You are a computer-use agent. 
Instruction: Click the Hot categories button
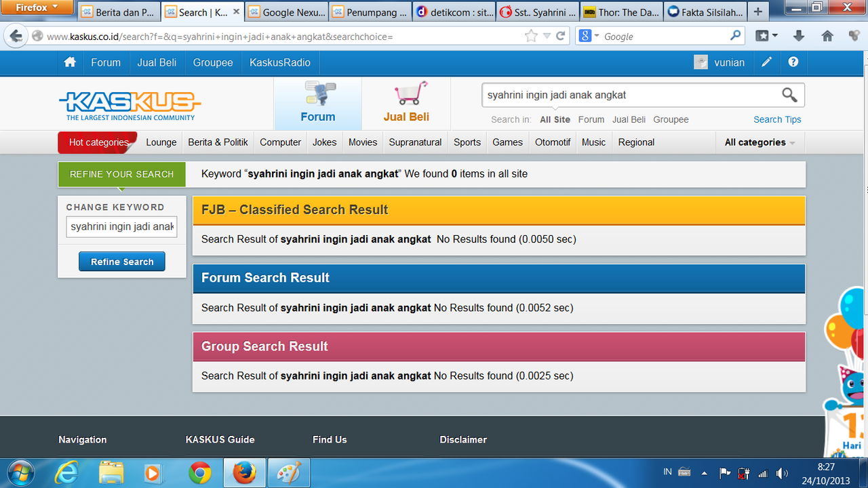[98, 142]
